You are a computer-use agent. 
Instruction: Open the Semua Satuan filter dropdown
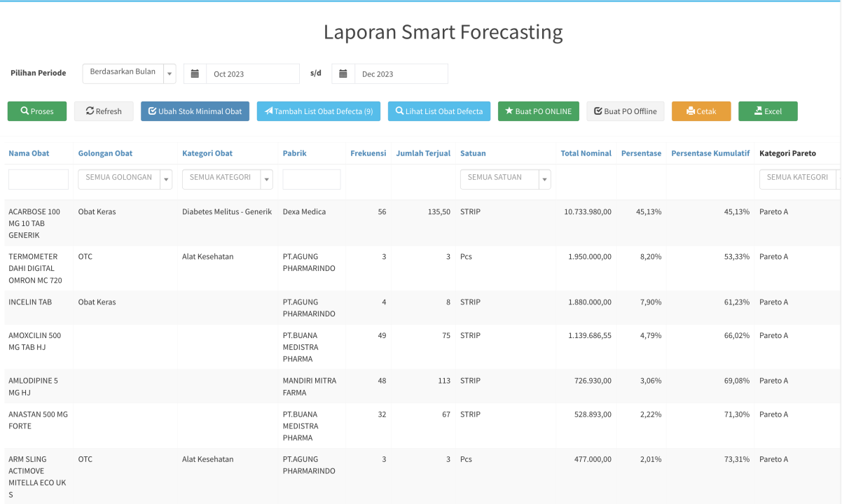pyautogui.click(x=505, y=179)
